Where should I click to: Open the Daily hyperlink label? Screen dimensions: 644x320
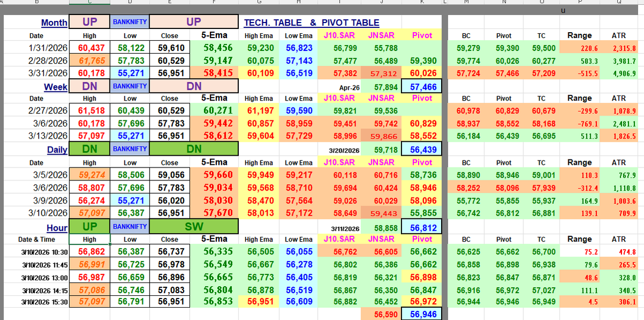57,150
